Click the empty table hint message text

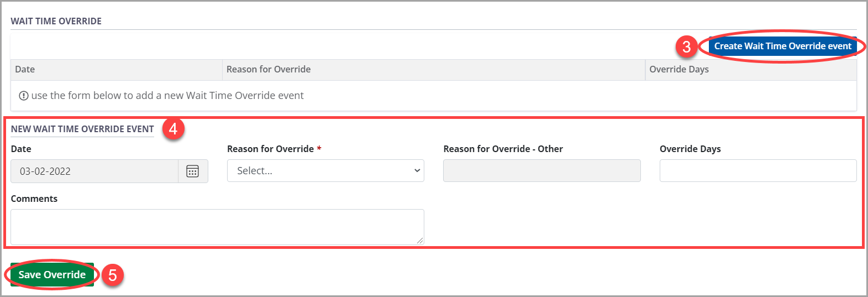[x=167, y=96]
